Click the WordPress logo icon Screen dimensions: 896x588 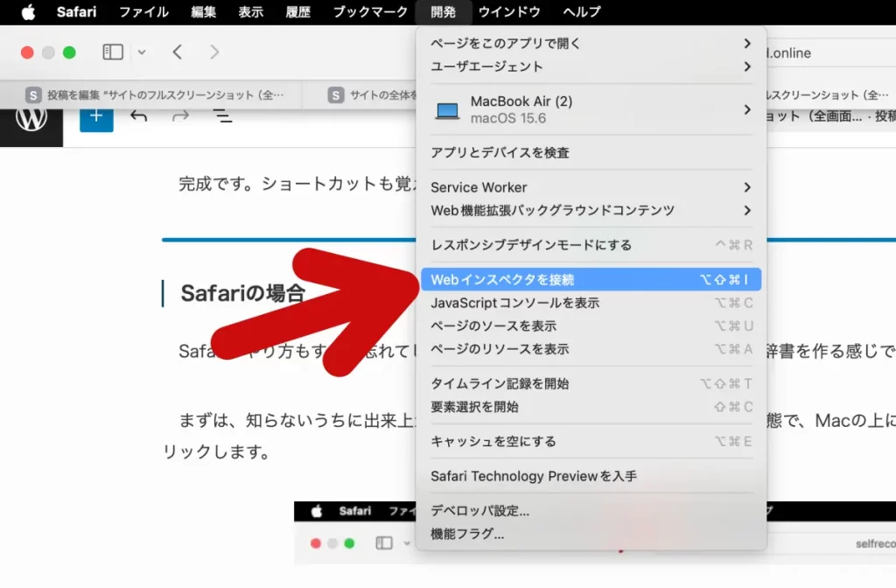click(x=31, y=116)
